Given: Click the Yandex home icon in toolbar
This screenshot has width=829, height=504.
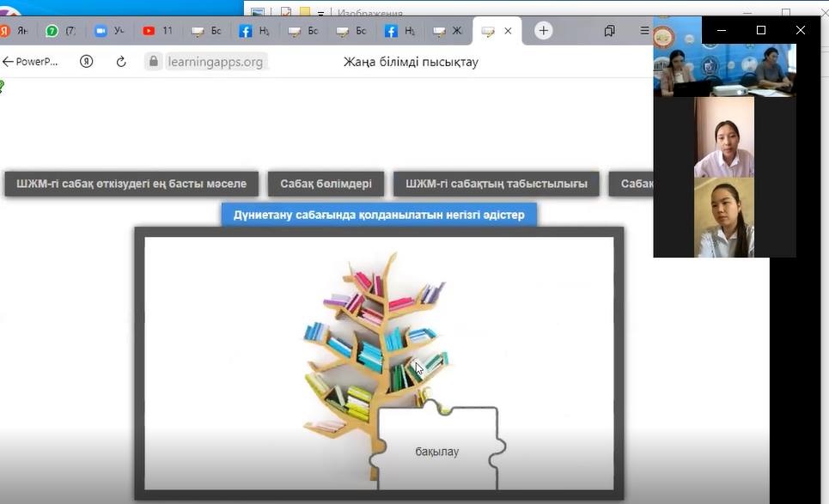Looking at the screenshot, I should point(86,62).
